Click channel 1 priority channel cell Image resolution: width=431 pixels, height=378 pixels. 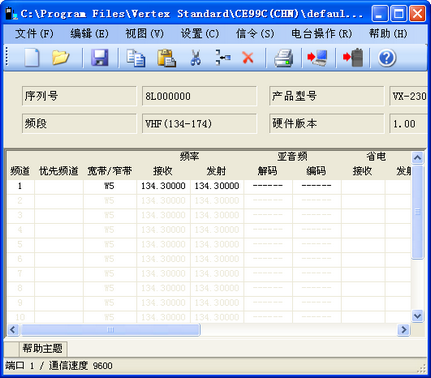(x=59, y=186)
